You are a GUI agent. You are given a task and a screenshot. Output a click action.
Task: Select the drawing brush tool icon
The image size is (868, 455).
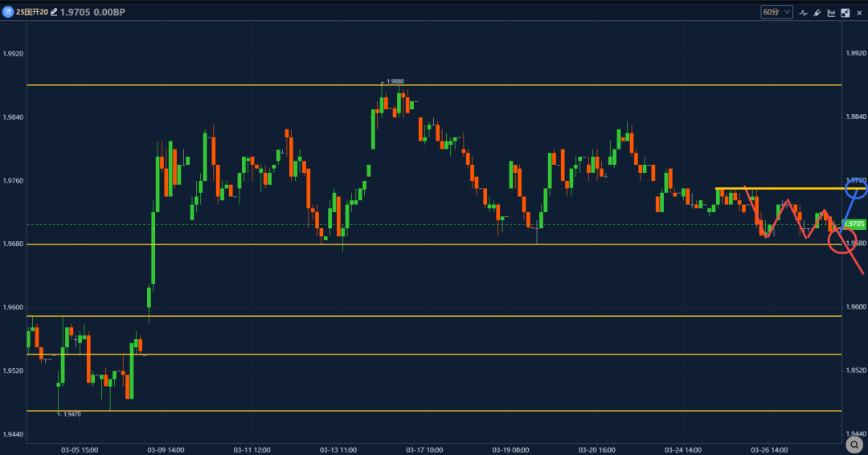817,13
